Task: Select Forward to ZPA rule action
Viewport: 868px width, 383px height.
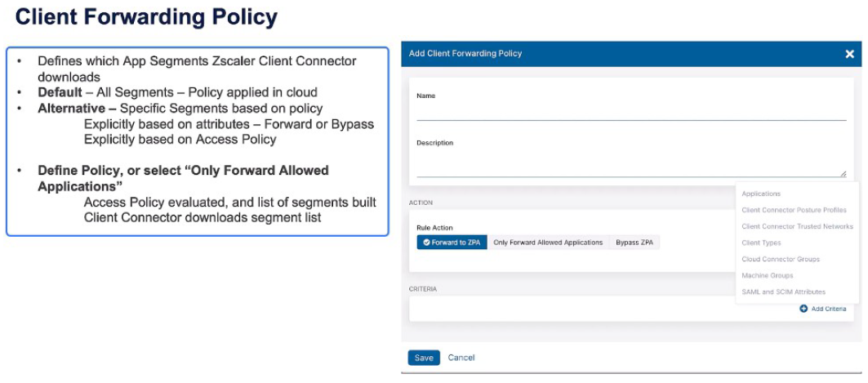Action: pos(452,243)
